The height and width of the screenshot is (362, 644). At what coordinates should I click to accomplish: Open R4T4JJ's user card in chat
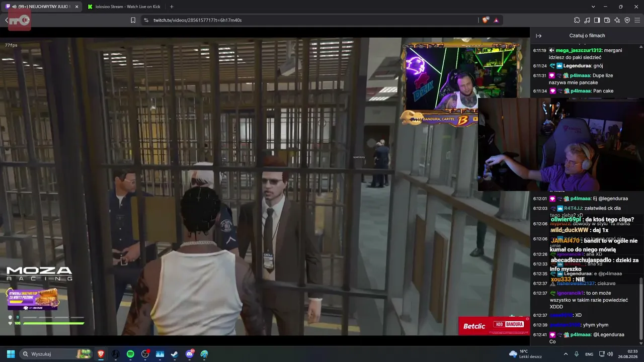click(573, 208)
